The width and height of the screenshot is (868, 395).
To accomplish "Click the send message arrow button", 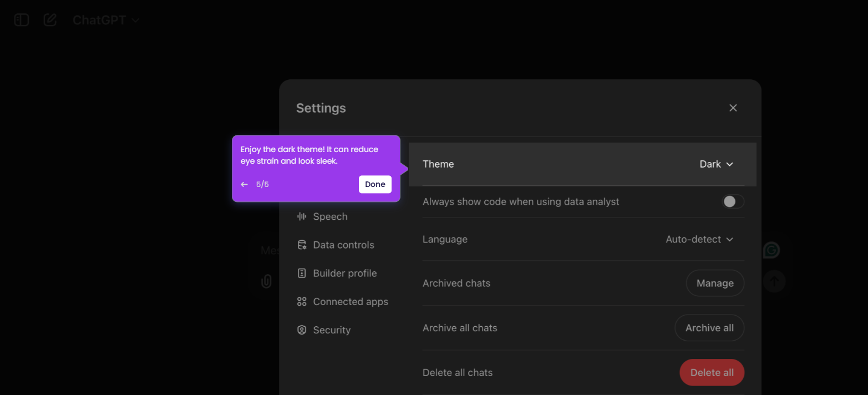I will click(x=774, y=281).
